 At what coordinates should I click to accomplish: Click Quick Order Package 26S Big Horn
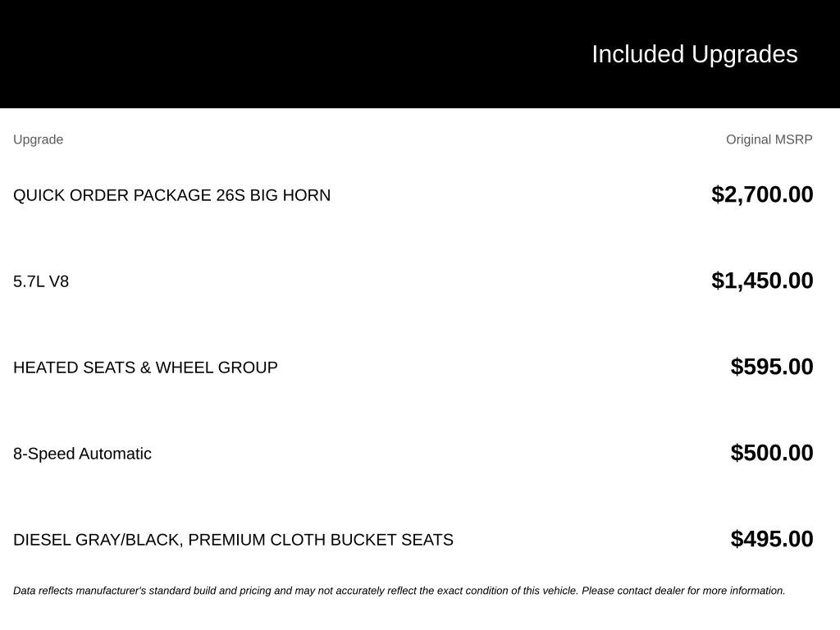coord(171,195)
